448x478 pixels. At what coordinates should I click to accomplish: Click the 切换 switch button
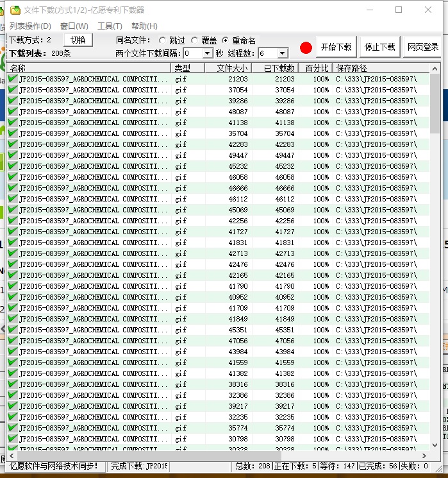click(x=78, y=40)
